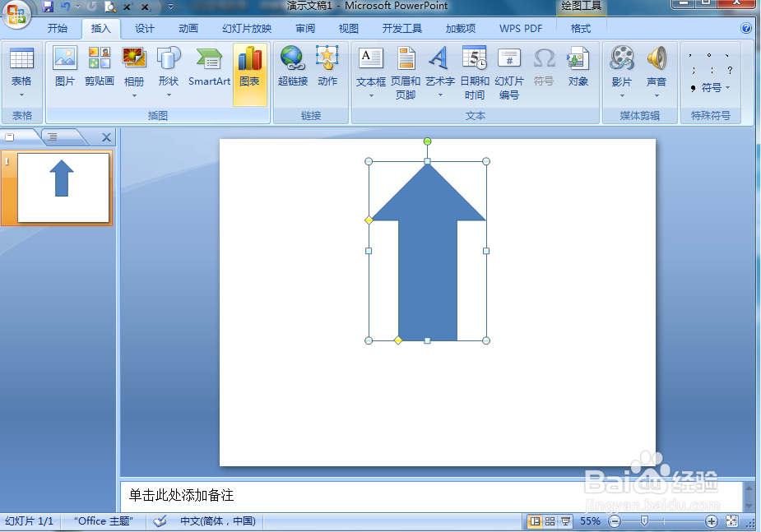Open the Review (审阅) tab
Image resolution: width=761 pixels, height=532 pixels.
pyautogui.click(x=305, y=29)
